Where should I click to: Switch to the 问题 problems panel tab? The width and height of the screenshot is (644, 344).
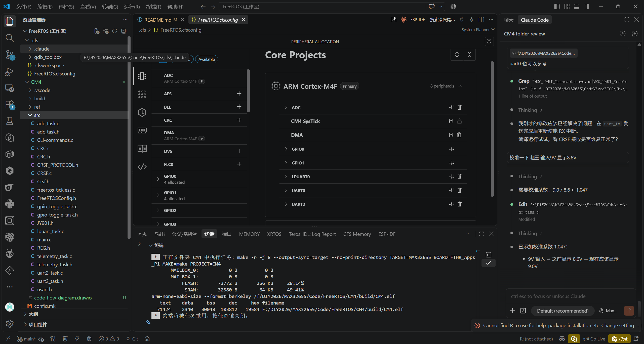142,234
